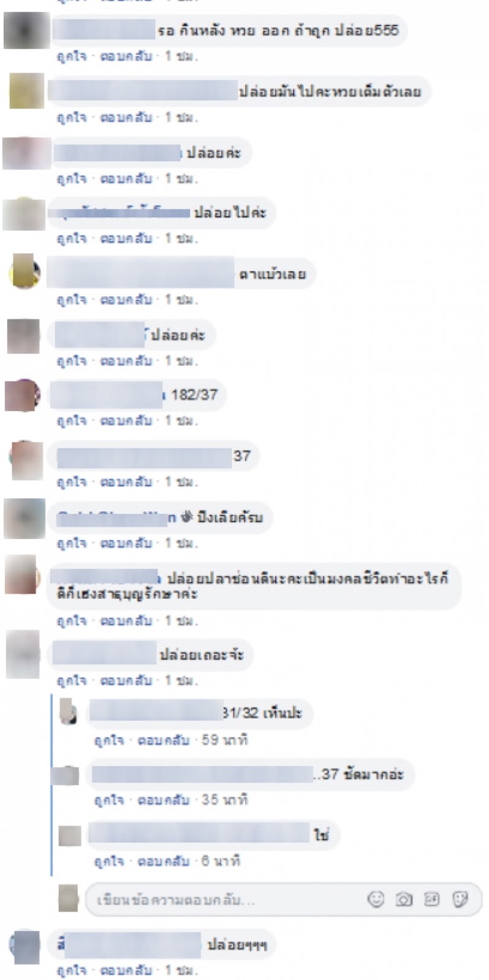The height and width of the screenshot is (980, 489).
Task: Like the reply that says ใช่
Action: coord(108,861)
